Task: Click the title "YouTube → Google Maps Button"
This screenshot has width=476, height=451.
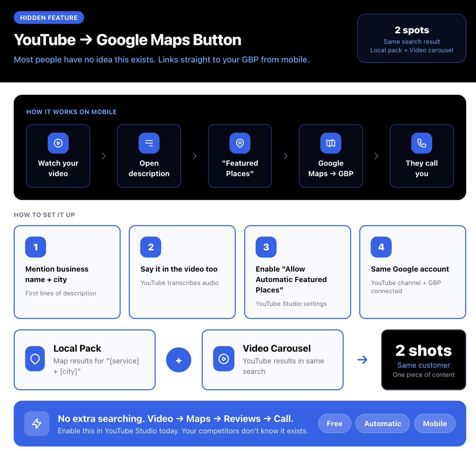Action: coord(128,40)
